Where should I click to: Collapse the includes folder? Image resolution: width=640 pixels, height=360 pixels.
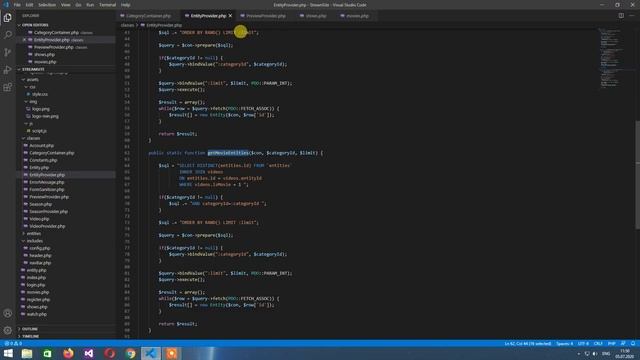pyautogui.click(x=34, y=241)
